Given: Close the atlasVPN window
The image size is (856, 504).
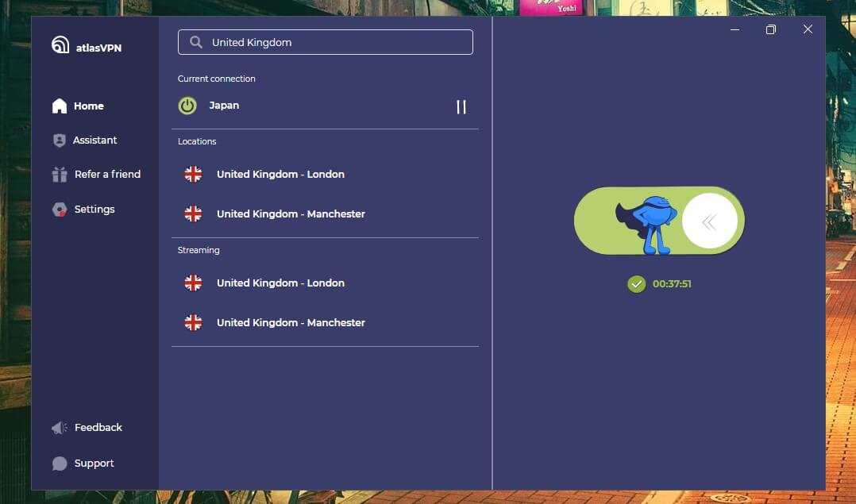Looking at the screenshot, I should [x=808, y=29].
